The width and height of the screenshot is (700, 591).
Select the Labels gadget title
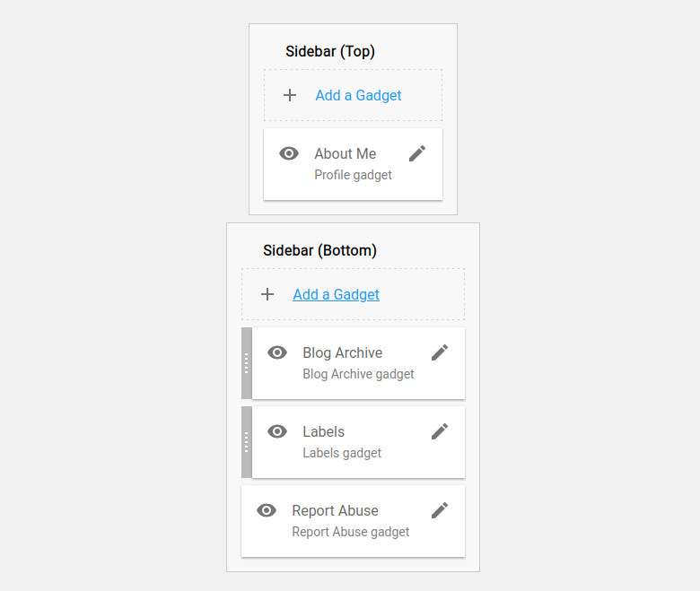(323, 431)
